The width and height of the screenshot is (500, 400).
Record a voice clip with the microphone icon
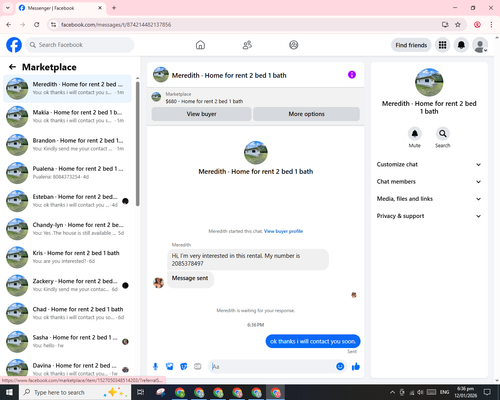[155, 367]
